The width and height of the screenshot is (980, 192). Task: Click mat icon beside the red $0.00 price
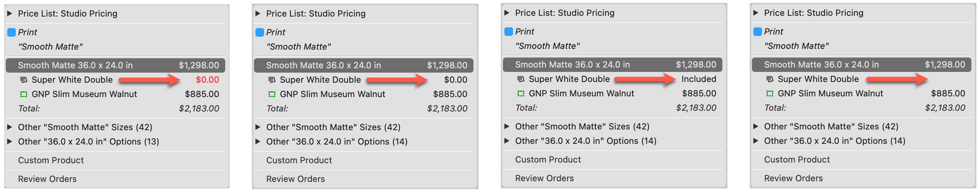pos(24,80)
